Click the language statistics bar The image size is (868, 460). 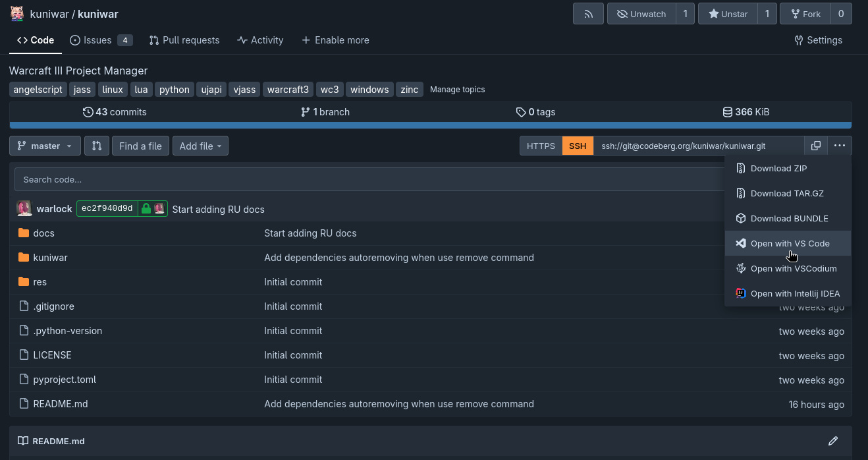pyautogui.click(x=429, y=125)
